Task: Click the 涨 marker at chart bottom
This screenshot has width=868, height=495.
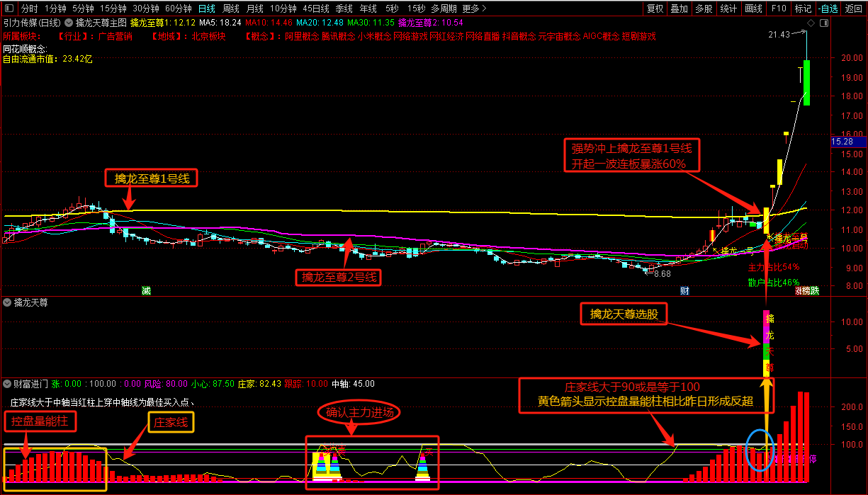Action: tap(799, 290)
